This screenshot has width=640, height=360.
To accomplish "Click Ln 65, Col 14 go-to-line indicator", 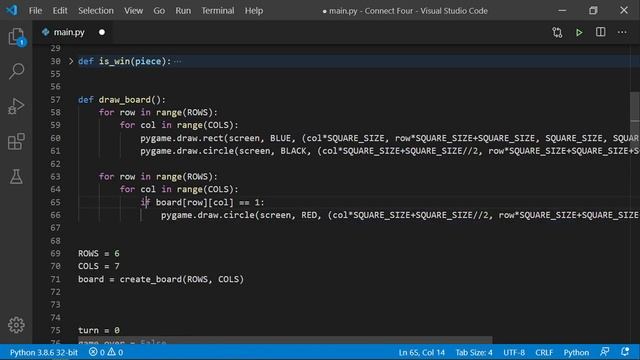I will coord(422,352).
